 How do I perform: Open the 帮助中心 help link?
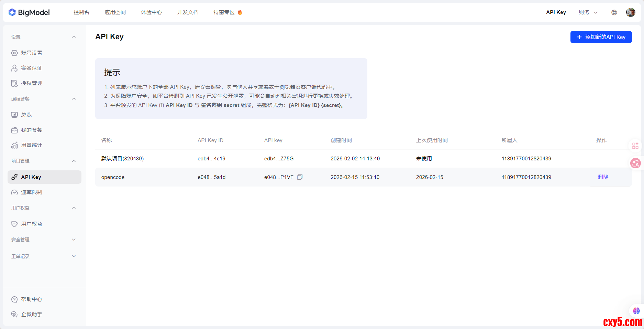click(32, 299)
